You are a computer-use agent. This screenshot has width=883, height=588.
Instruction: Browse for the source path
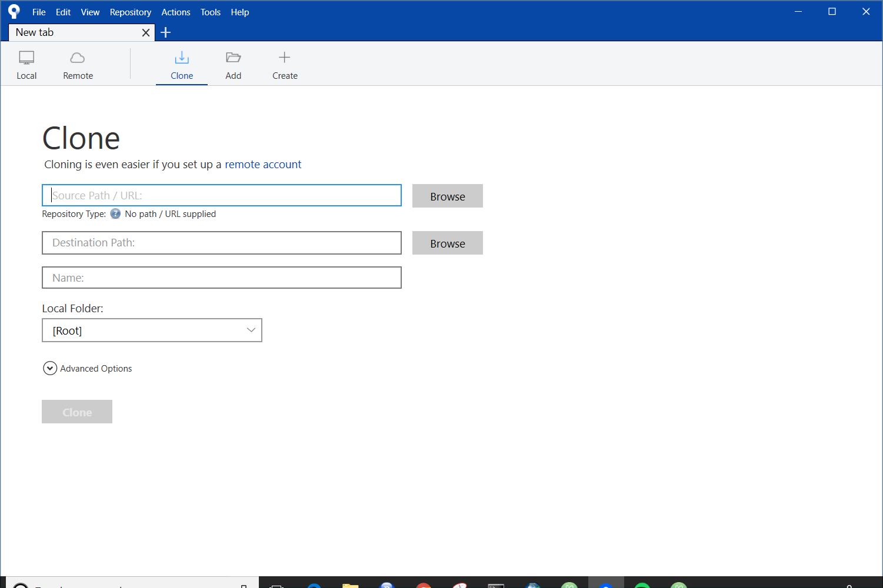[x=448, y=196]
